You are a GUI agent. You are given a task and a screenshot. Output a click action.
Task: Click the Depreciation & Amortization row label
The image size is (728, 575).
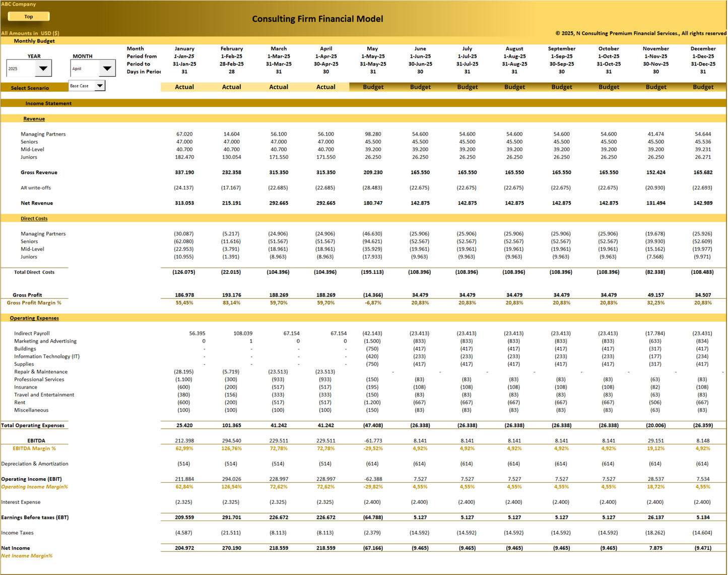point(35,464)
